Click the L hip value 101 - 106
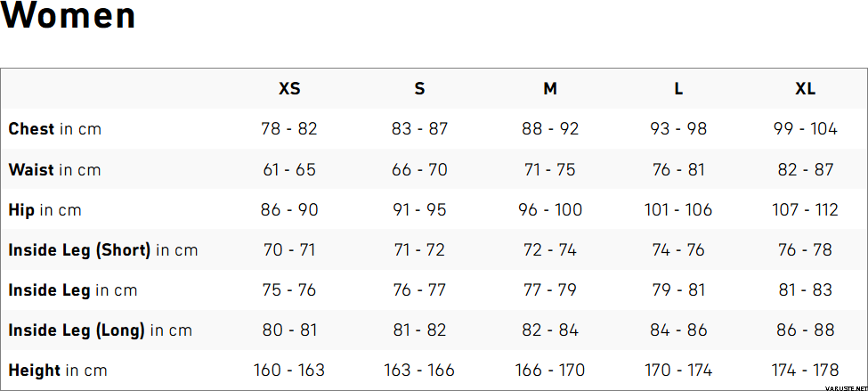 pos(678,210)
